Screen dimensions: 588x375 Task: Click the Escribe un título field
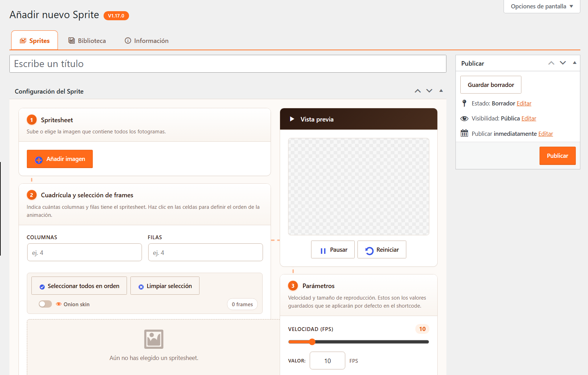click(228, 64)
